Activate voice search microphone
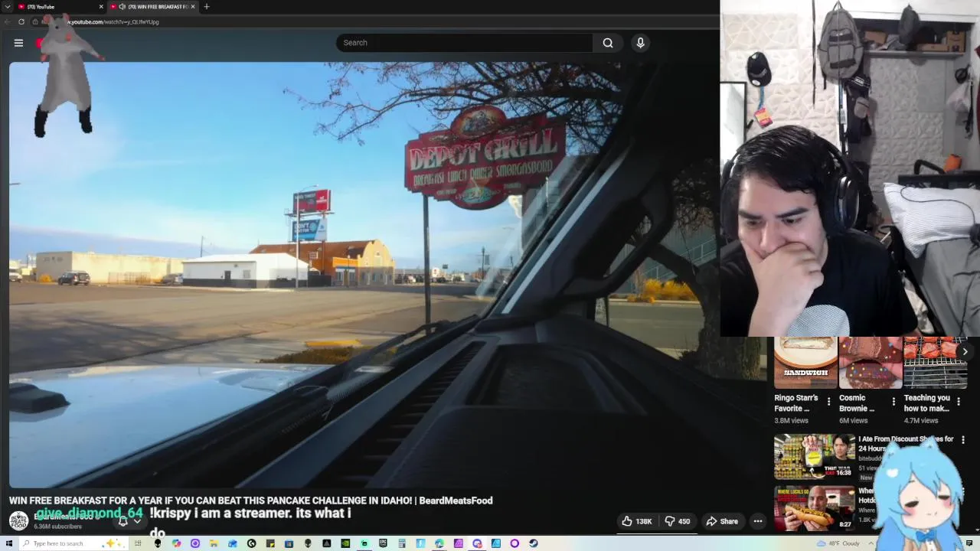 640,43
